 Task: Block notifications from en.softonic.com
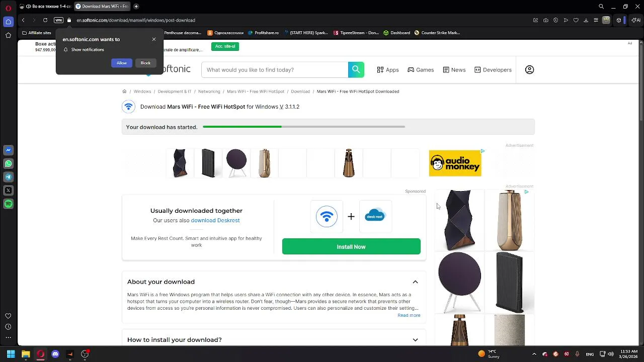(x=145, y=63)
